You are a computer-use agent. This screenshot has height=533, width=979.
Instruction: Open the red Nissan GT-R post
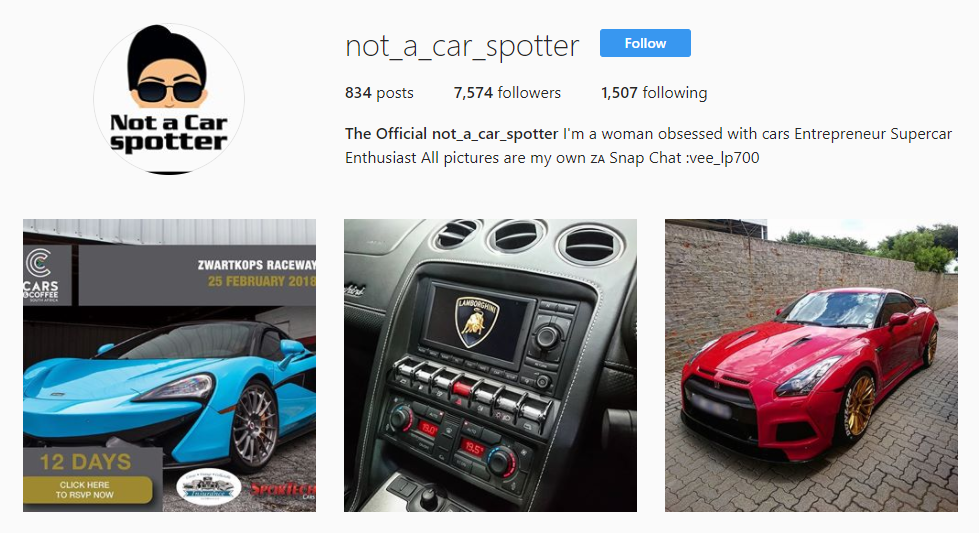(x=811, y=365)
